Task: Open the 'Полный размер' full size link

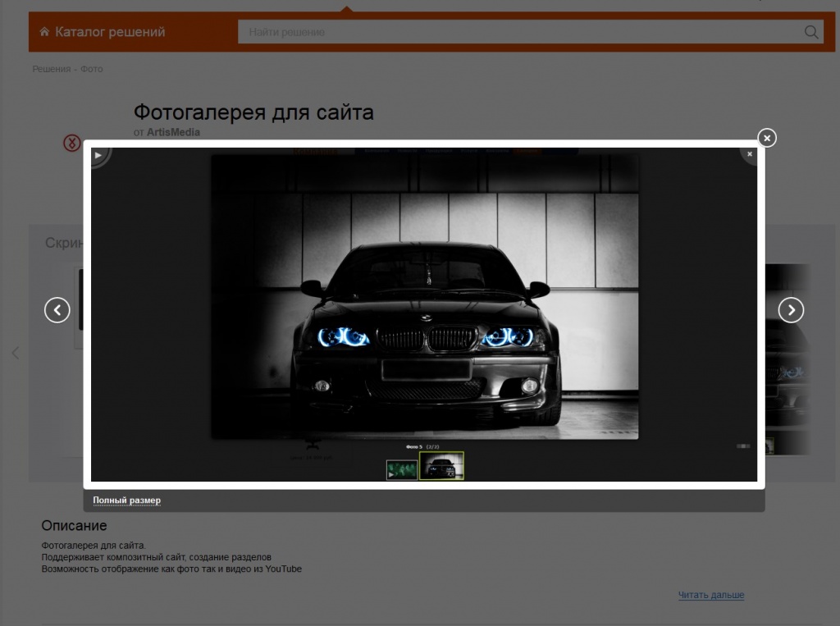Action: click(x=127, y=500)
